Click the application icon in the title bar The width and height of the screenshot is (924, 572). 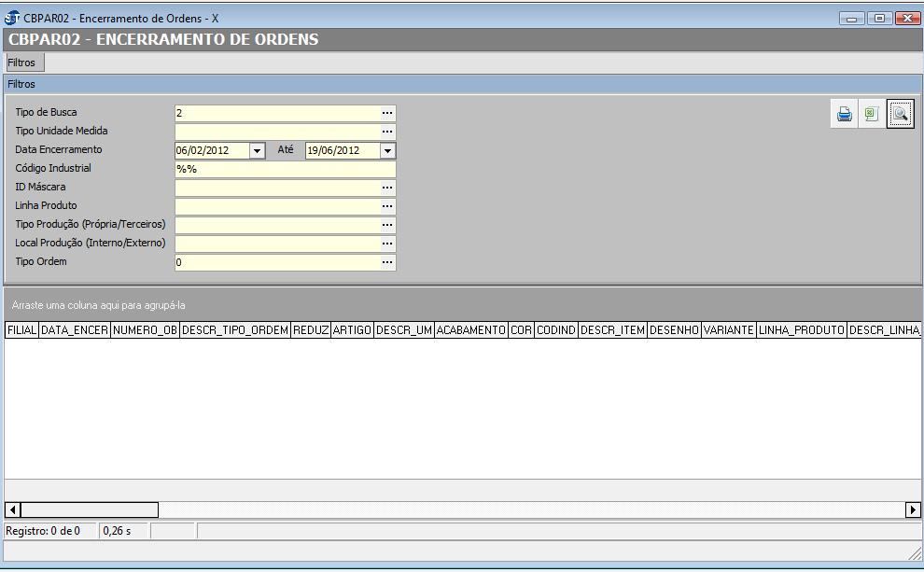pos(12,19)
